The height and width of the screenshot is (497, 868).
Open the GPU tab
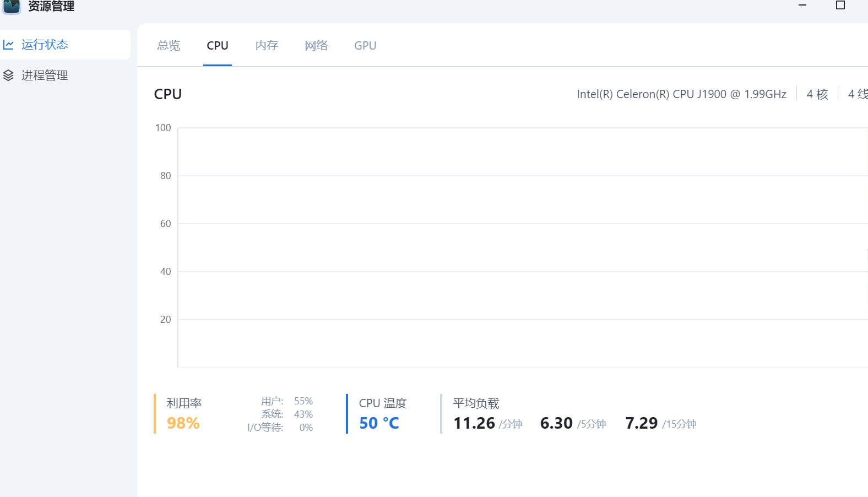(365, 46)
